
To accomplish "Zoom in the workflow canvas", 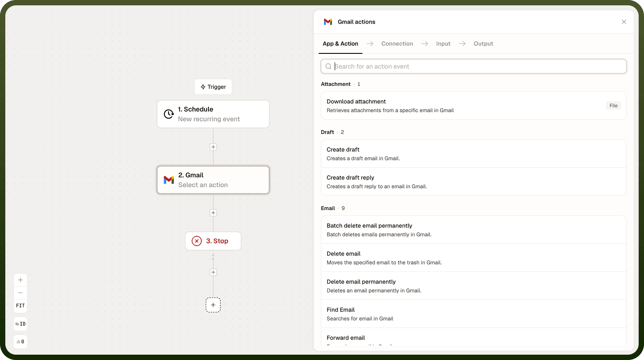I will 20,280.
